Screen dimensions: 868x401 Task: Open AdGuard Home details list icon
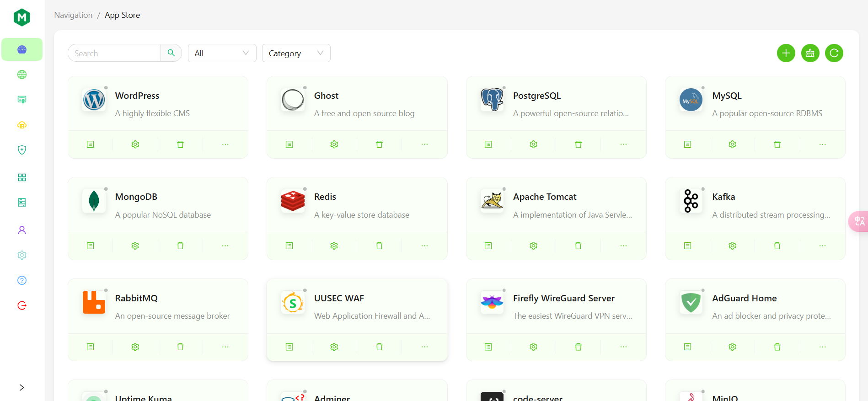[687, 347]
